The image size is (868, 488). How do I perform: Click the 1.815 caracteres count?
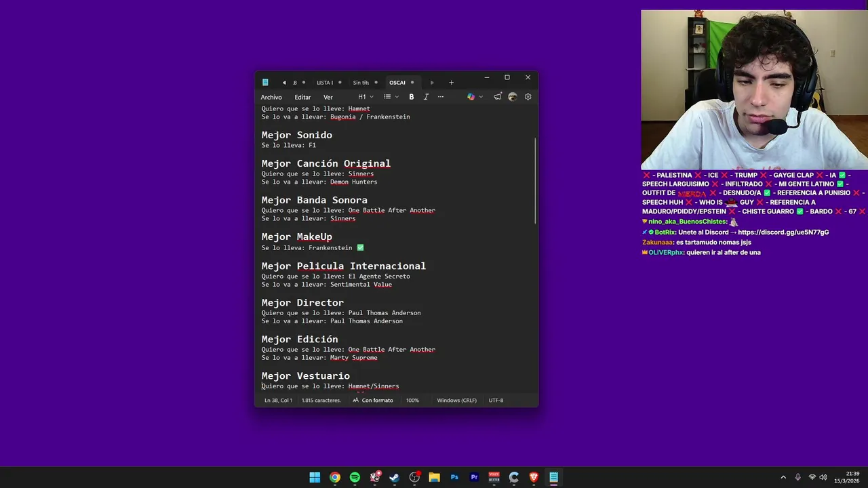(321, 400)
